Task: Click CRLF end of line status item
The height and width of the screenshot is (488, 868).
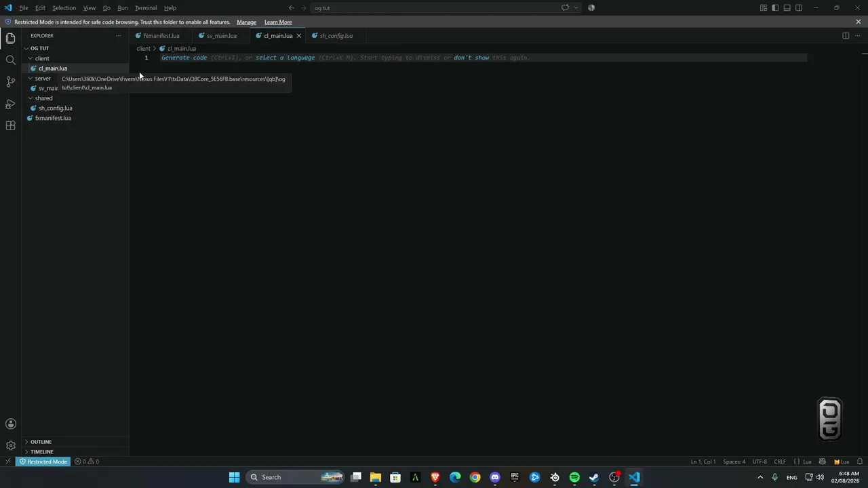Action: click(x=780, y=462)
